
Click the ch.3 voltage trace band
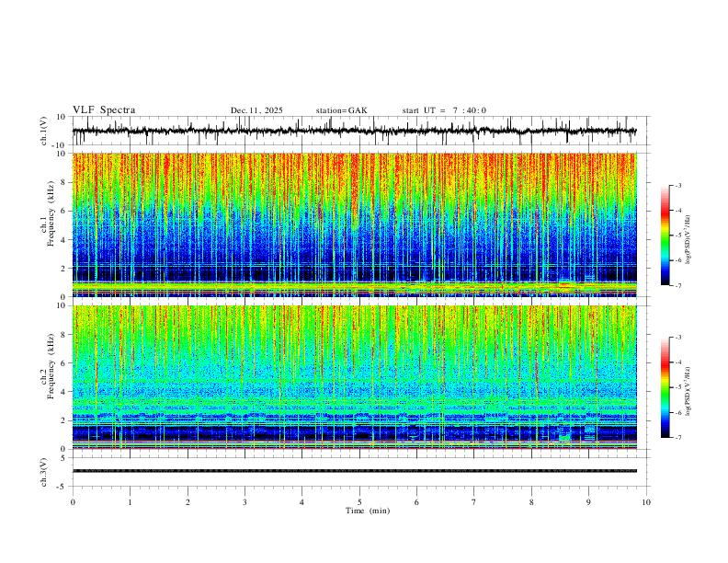pyautogui.click(x=354, y=471)
